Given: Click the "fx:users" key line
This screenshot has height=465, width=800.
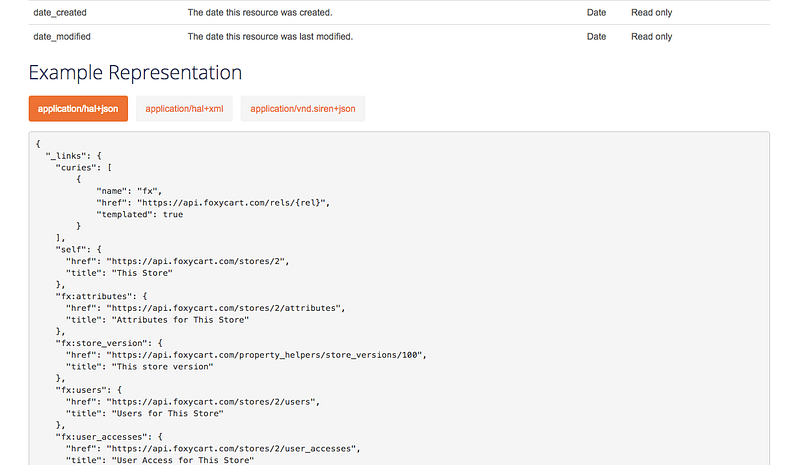Looking at the screenshot, I should point(89,390).
